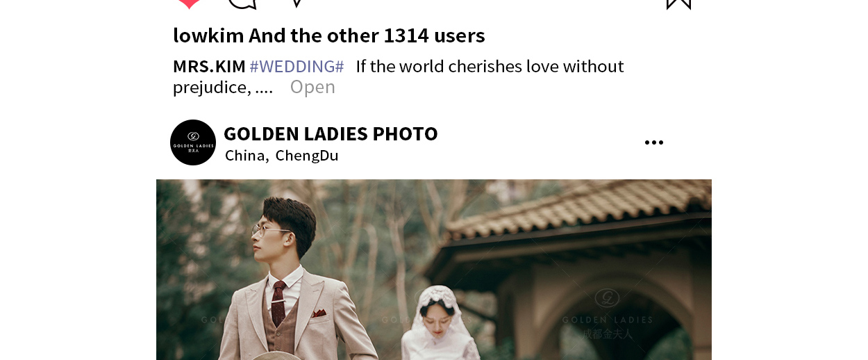Open lowkim's profile from likes line

click(x=208, y=35)
